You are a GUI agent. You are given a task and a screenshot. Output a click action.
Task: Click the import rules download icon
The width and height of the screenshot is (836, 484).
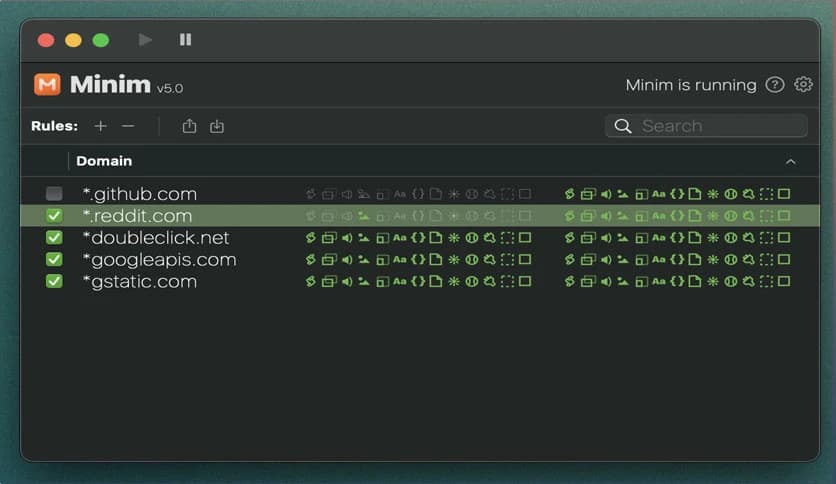click(x=217, y=126)
